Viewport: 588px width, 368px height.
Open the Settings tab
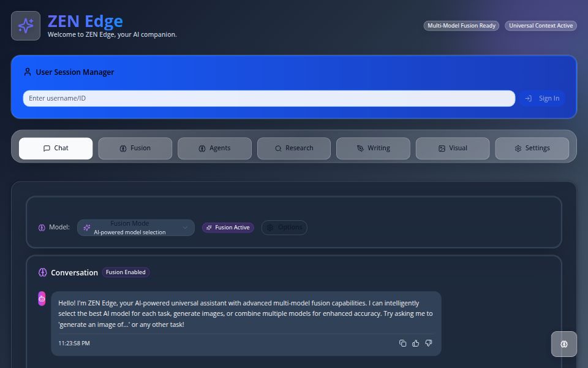532,148
